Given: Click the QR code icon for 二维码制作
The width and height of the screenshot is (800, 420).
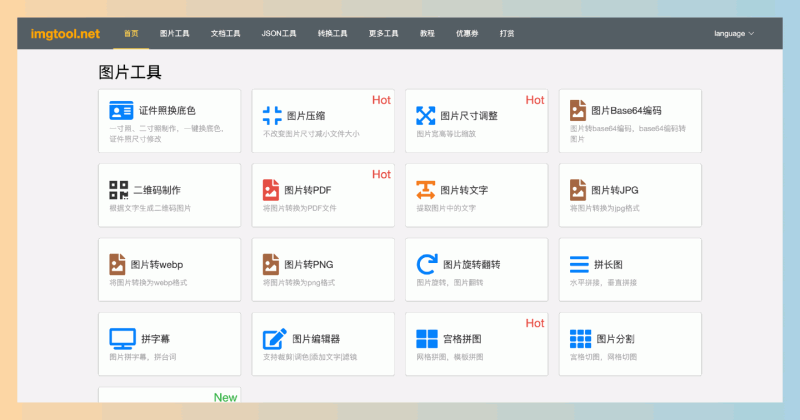Looking at the screenshot, I should pos(118,190).
